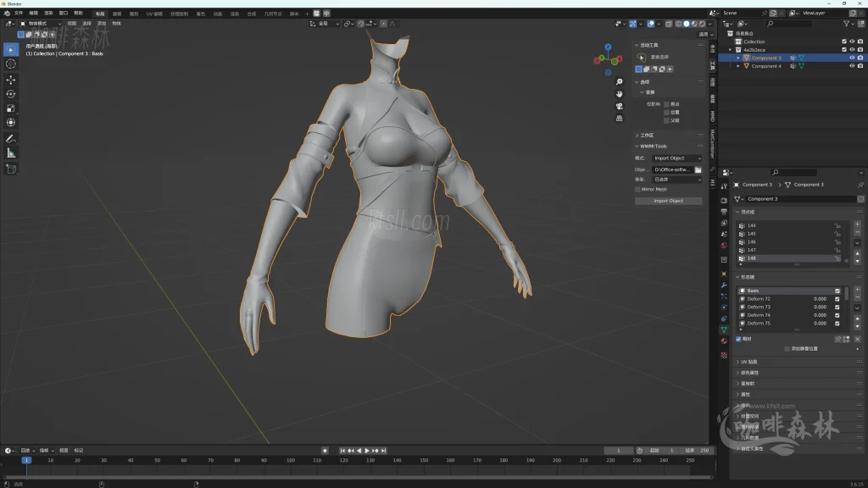Switch to wireframe viewport shading

679,24
